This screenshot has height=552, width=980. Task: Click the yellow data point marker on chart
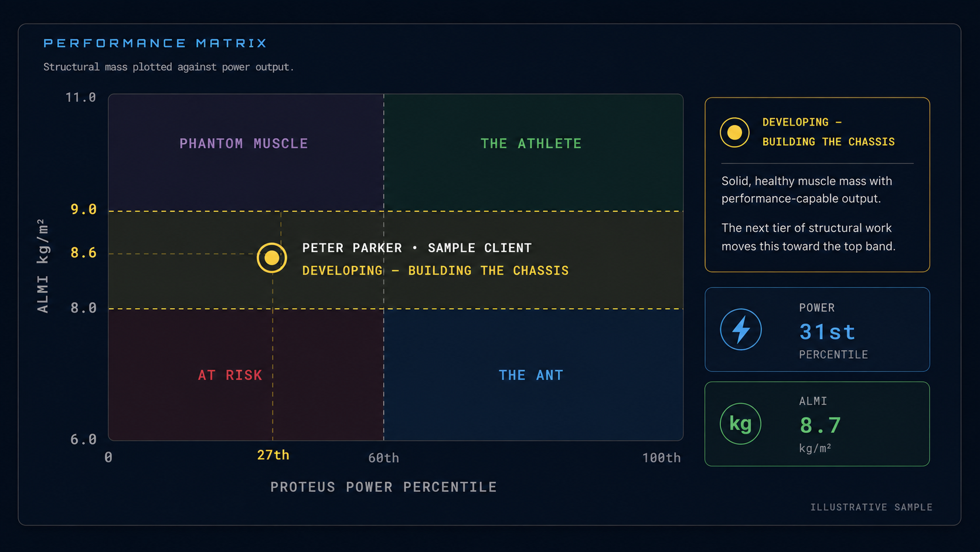[271, 258]
